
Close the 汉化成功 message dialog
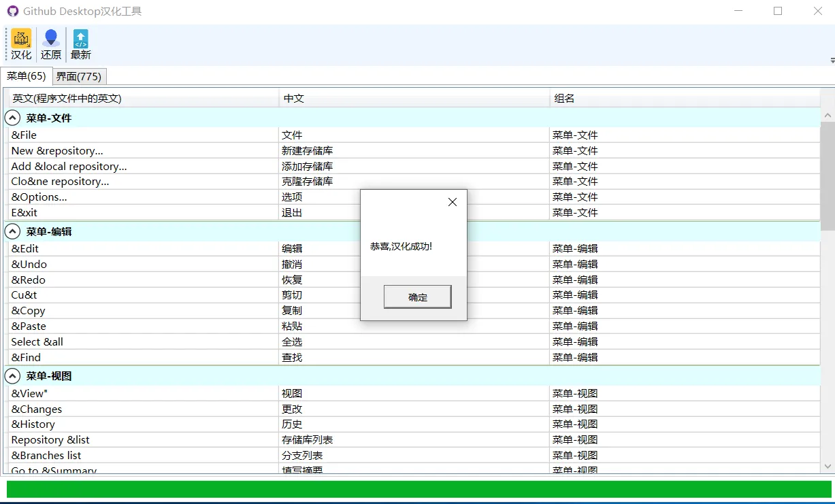pyautogui.click(x=453, y=202)
